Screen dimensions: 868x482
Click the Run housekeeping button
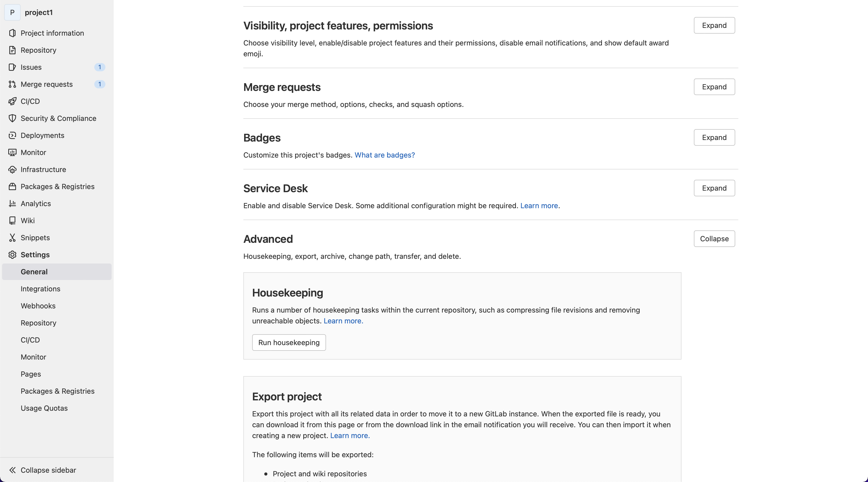[289, 342]
